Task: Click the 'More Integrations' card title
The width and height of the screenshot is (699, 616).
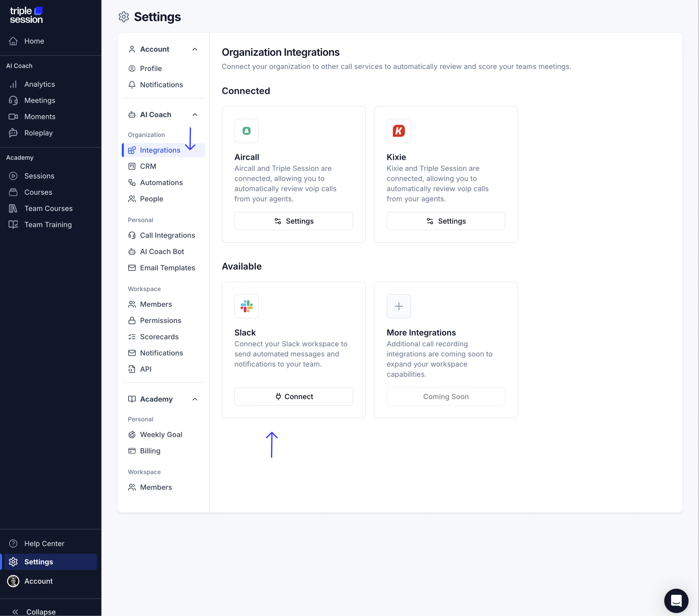Action: click(421, 333)
